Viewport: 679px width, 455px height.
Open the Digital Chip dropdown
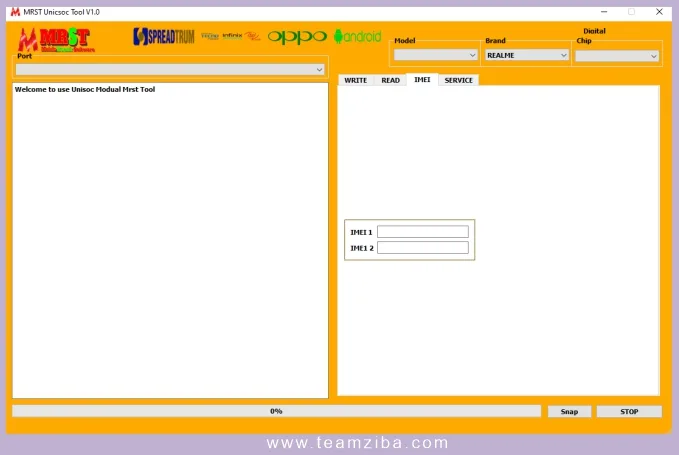tap(617, 56)
